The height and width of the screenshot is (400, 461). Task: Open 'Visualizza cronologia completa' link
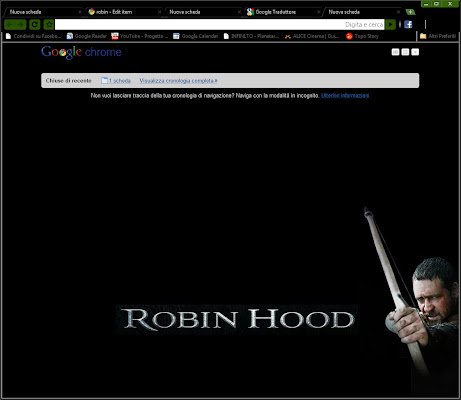point(178,81)
